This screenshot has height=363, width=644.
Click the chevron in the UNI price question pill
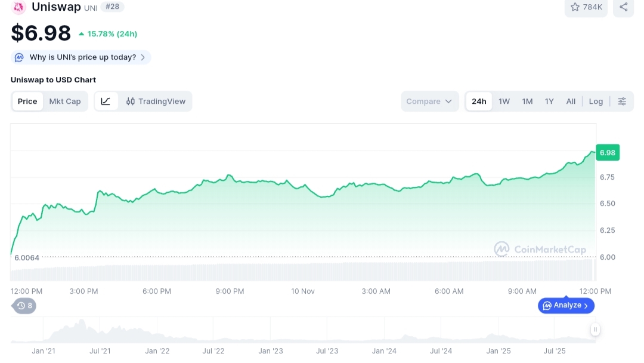[x=143, y=57]
